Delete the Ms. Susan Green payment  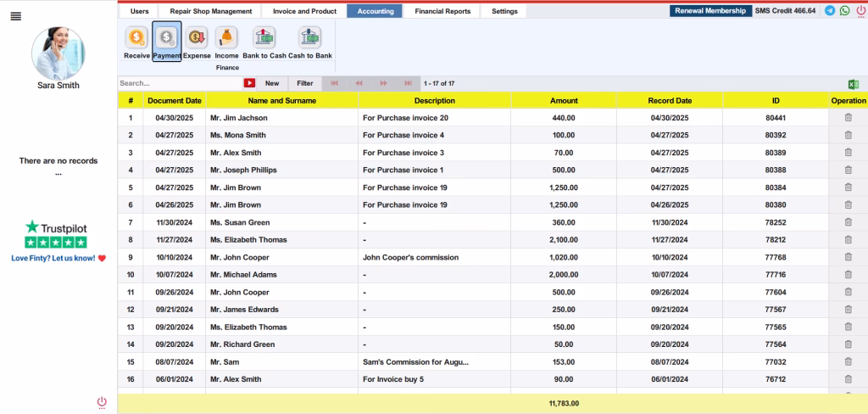coord(848,222)
